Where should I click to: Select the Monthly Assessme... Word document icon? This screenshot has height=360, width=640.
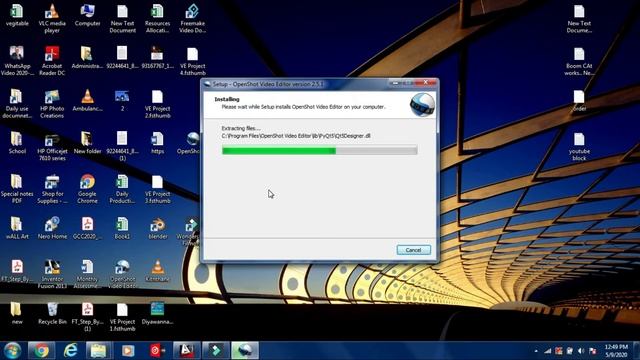(87, 274)
